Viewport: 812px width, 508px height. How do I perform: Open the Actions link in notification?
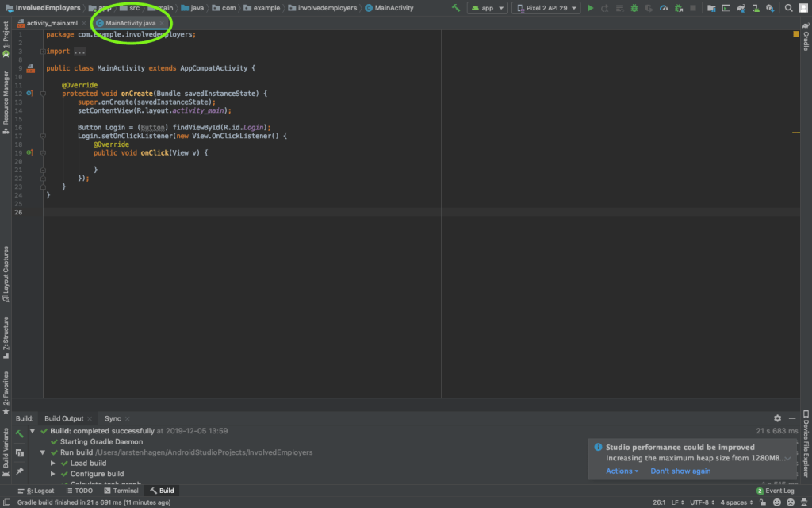click(621, 471)
